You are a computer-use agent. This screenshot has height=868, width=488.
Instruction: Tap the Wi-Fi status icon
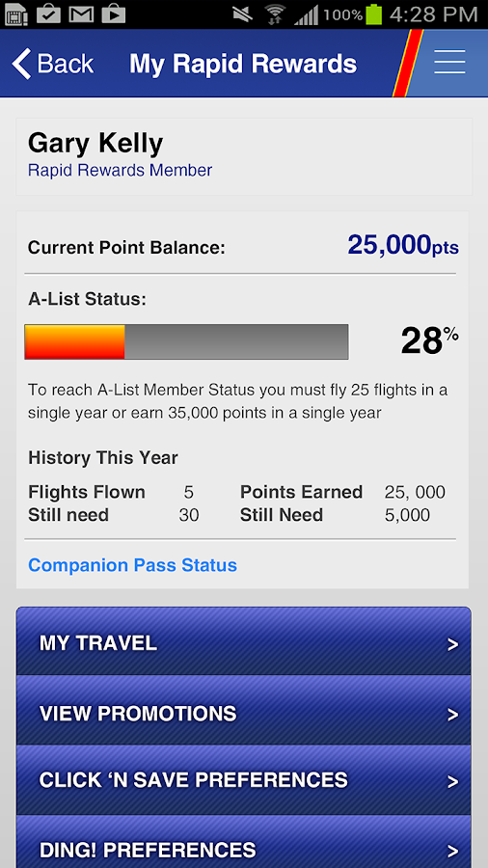pos(274,14)
